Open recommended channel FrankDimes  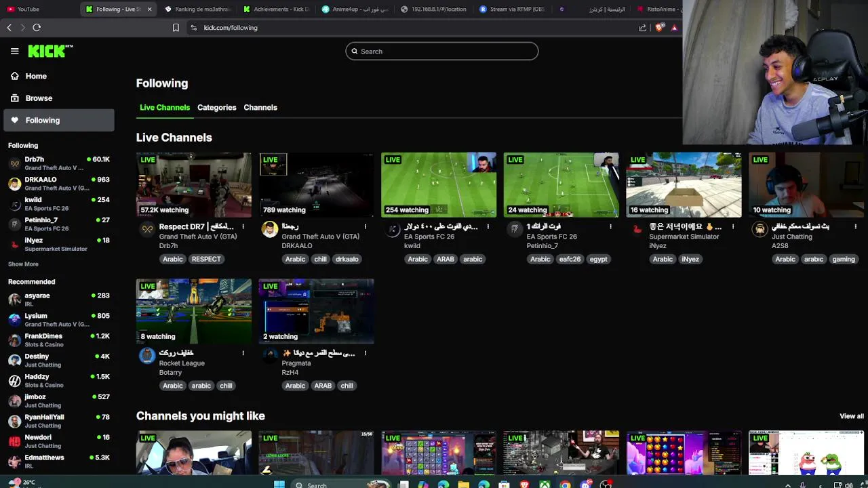coord(58,340)
